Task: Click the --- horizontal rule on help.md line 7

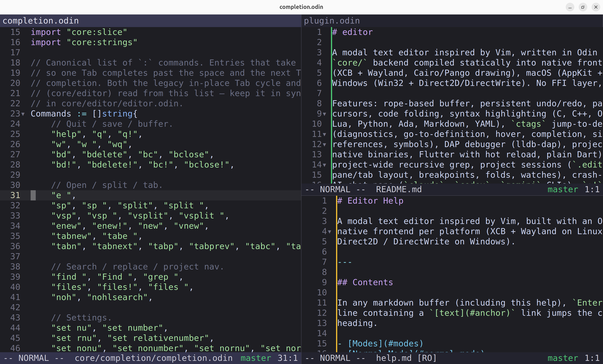Action: [x=345, y=262]
